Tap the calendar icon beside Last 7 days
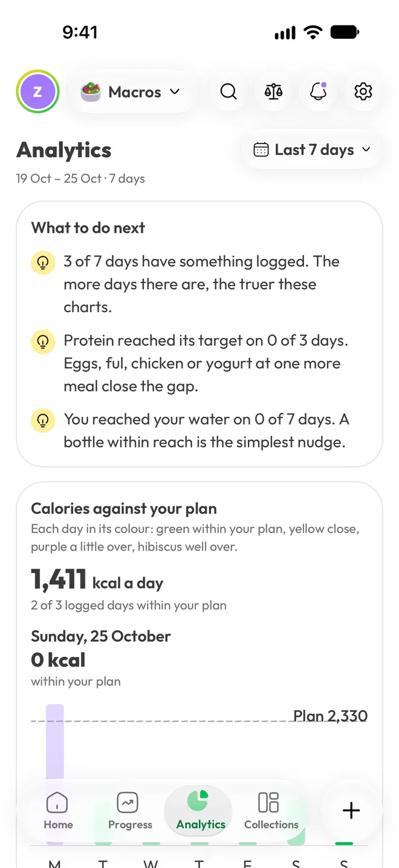 (x=261, y=149)
